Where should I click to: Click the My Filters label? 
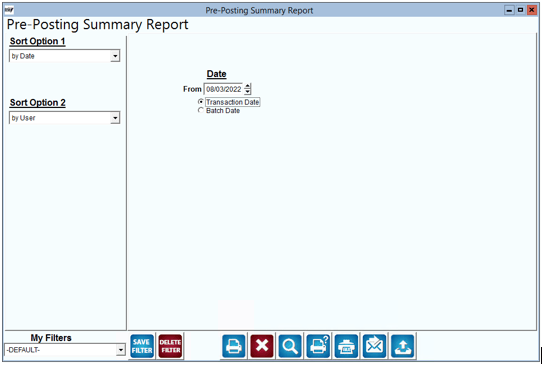[x=51, y=338]
